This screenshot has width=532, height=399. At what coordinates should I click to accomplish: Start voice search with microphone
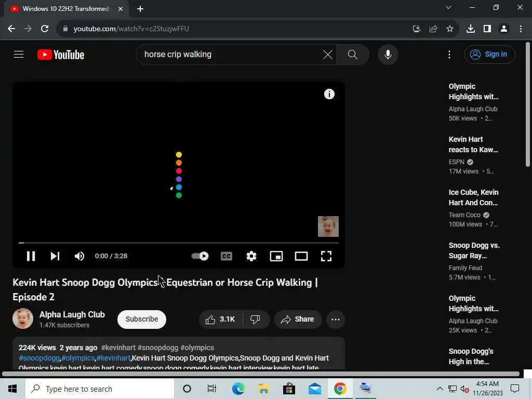coord(388,54)
